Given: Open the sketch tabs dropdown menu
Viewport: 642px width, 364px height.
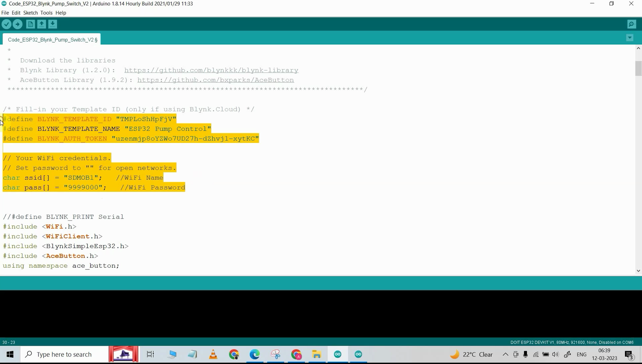Looking at the screenshot, I should [x=629, y=37].
